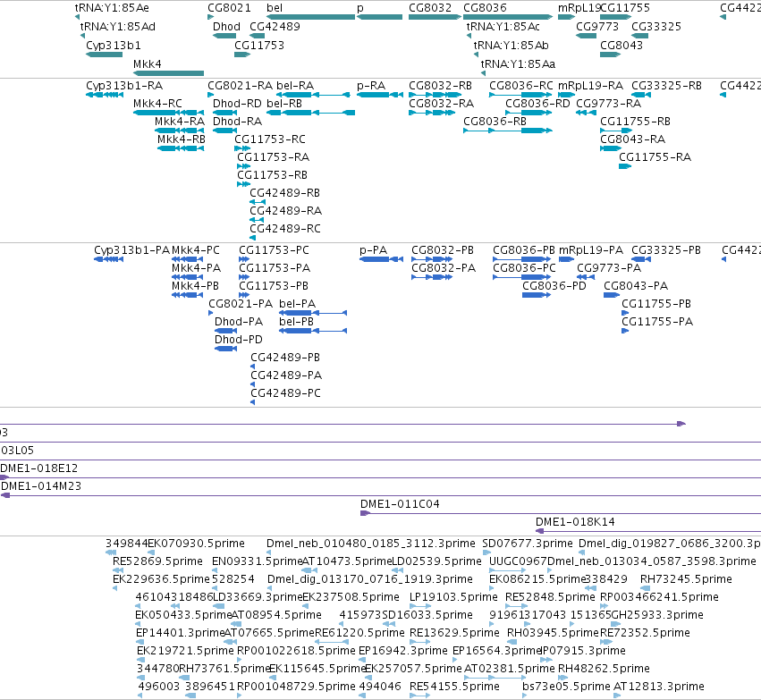The height and width of the screenshot is (700, 761).
Task: Click the CG8043 gene label in top track
Action: click(621, 45)
